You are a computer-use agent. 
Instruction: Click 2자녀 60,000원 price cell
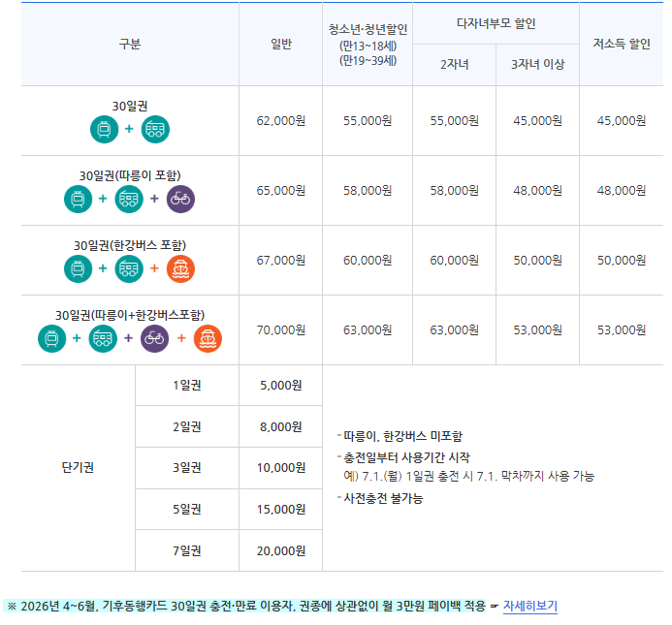454,261
